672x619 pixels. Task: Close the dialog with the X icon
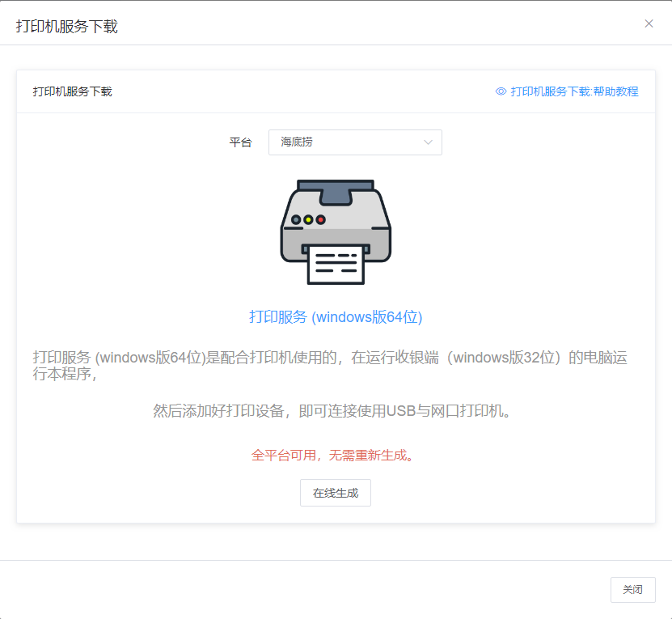click(x=649, y=23)
